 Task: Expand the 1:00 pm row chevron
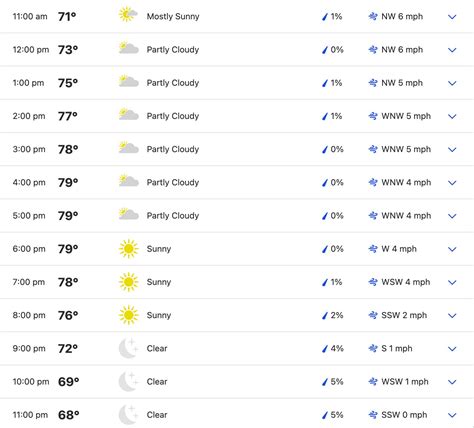[452, 83]
